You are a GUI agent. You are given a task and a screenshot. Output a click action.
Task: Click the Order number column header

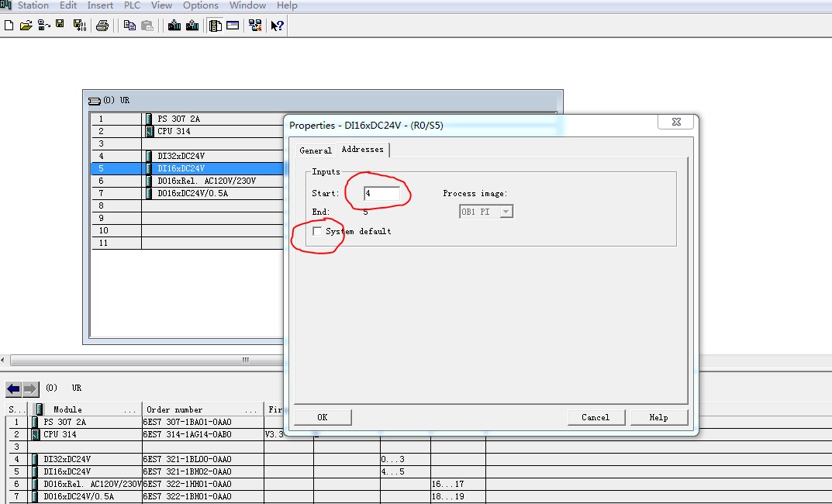[x=202, y=409]
